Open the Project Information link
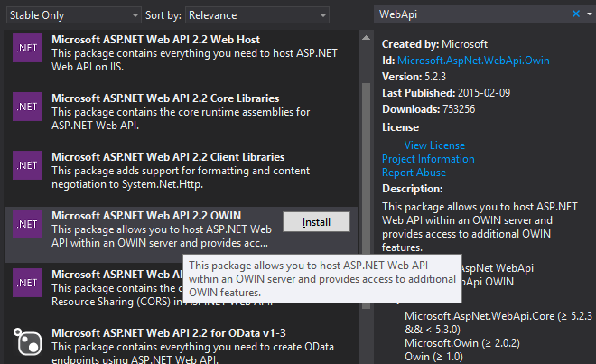This screenshot has width=596, height=364. click(426, 159)
